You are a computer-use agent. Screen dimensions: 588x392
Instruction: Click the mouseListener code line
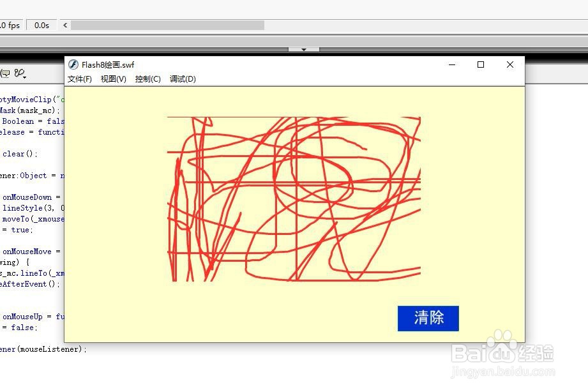[43, 349]
